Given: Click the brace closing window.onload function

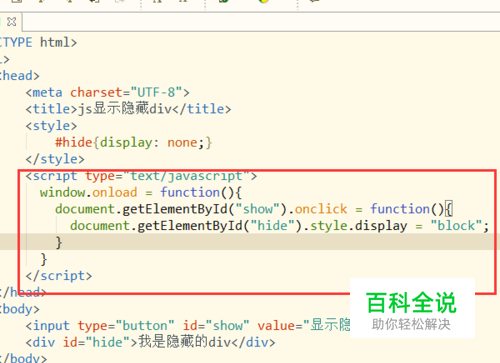Looking at the screenshot, I should pyautogui.click(x=44, y=259).
